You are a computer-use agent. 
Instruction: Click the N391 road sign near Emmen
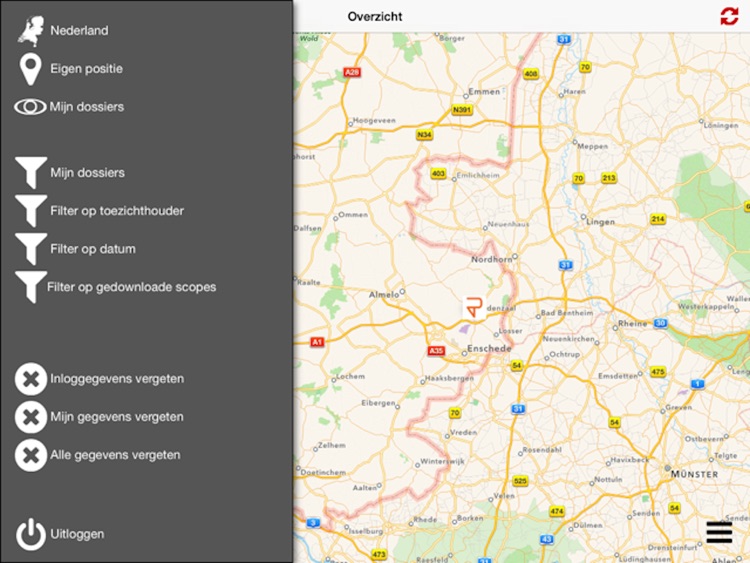point(462,110)
